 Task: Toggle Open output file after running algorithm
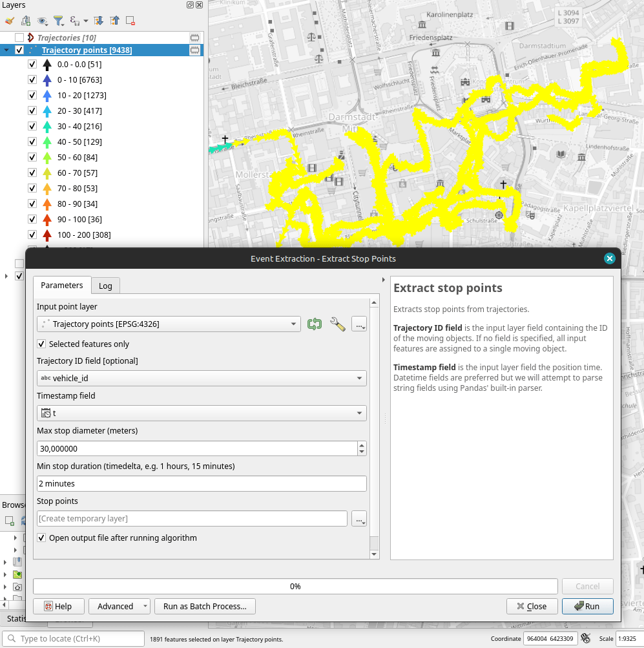coord(42,538)
